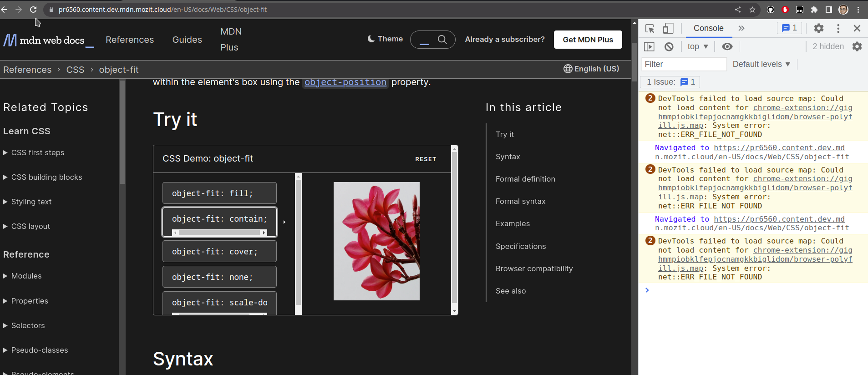Click Already a subscriber? link
The image size is (868, 375).
pos(504,39)
